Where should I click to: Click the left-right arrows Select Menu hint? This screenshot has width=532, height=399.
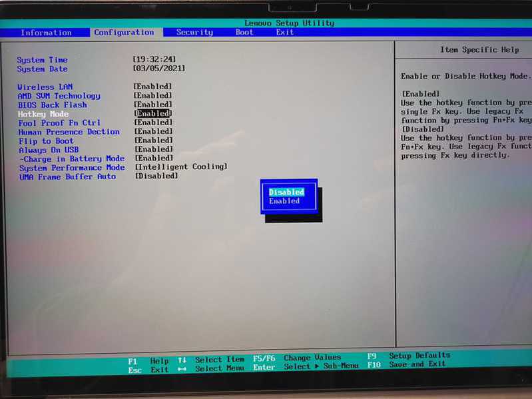[211, 368]
